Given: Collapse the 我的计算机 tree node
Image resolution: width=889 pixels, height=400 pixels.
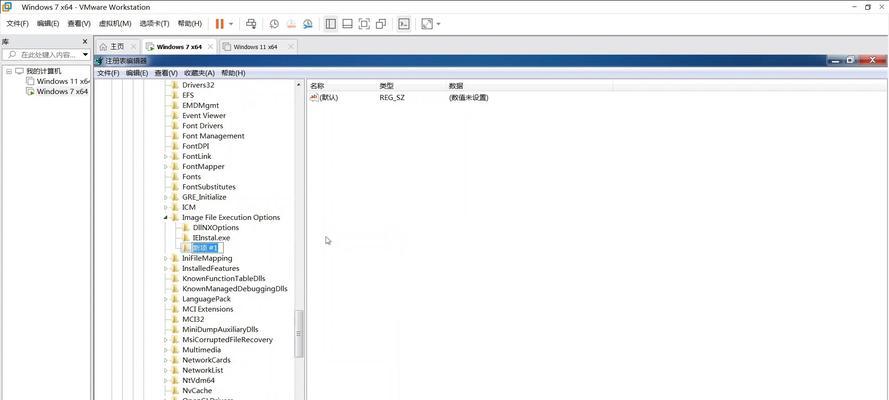Looking at the screenshot, I should point(9,71).
